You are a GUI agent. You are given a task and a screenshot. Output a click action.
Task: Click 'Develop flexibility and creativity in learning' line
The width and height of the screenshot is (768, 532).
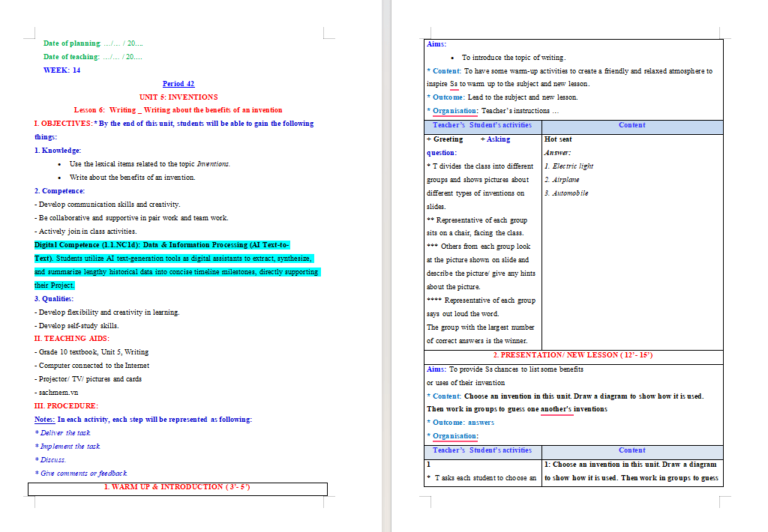pyautogui.click(x=106, y=312)
